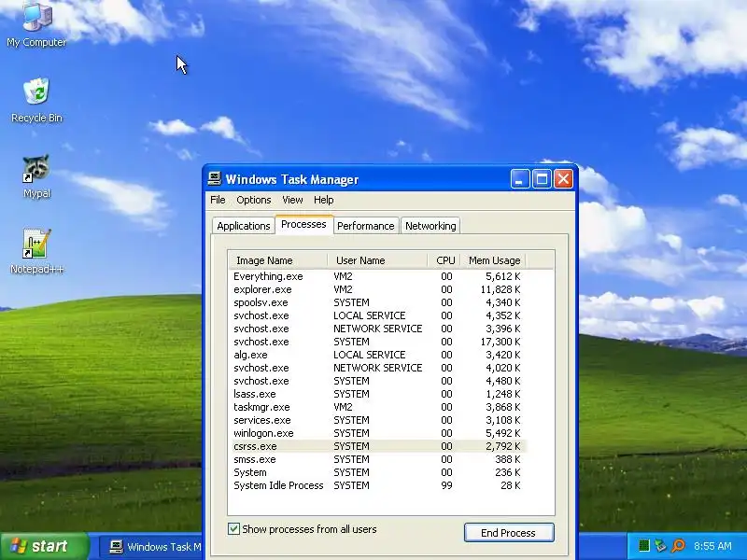Viewport: 747px width, 560px height.
Task: Switch to the Applications tab
Action: (x=244, y=226)
